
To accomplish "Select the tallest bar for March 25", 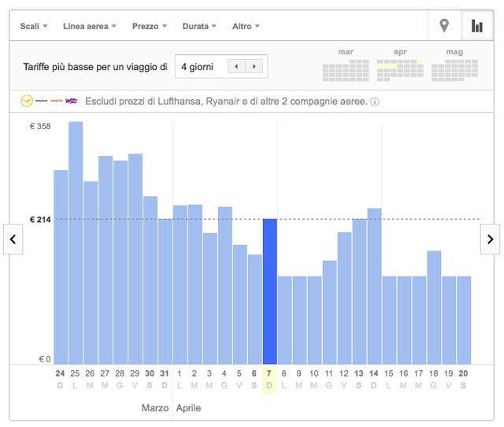I will pyautogui.click(x=76, y=243).
